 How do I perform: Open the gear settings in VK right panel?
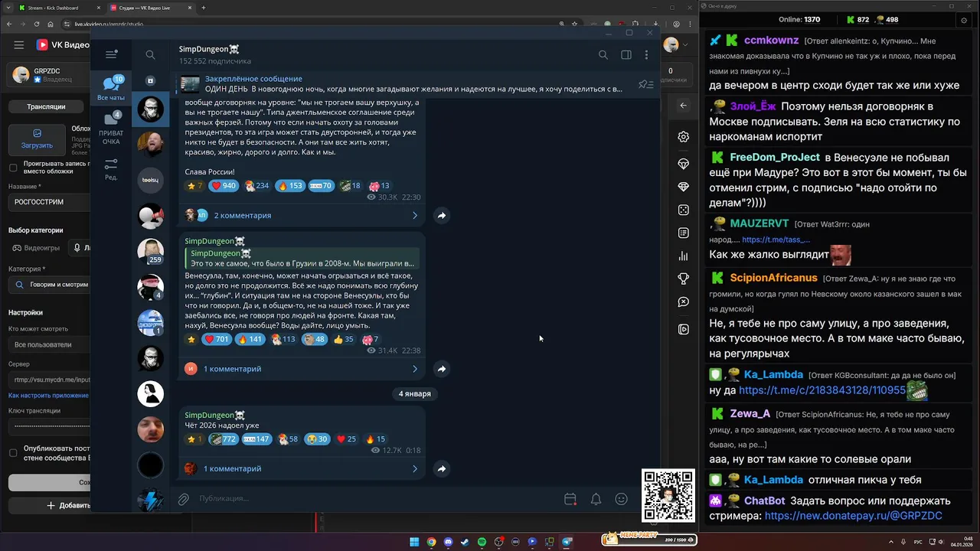pos(683,137)
